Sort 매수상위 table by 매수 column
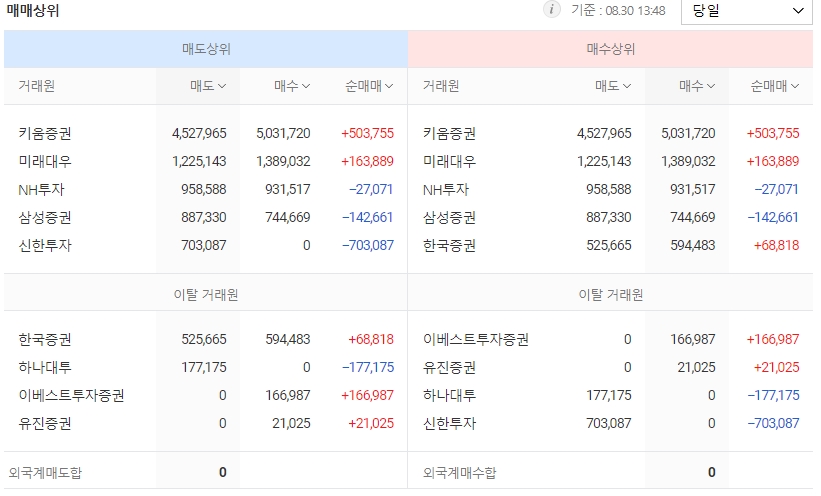This screenshot has height=496, width=821. pos(697,85)
